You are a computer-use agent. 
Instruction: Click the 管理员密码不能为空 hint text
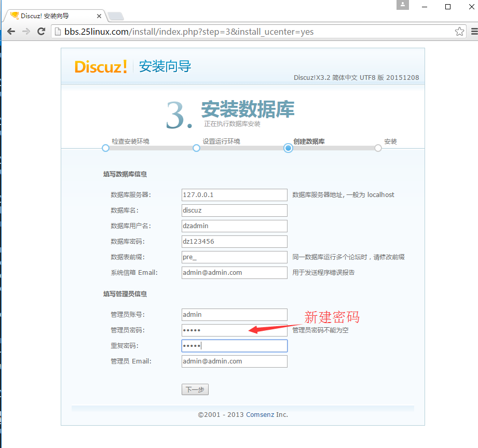coord(320,330)
